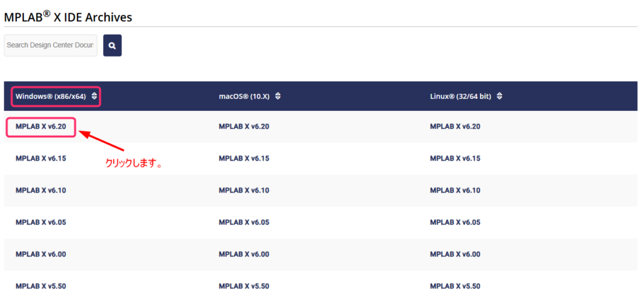Click MPLAB X v6.05 in macOS column
The width and height of the screenshot is (644, 302).
point(244,222)
